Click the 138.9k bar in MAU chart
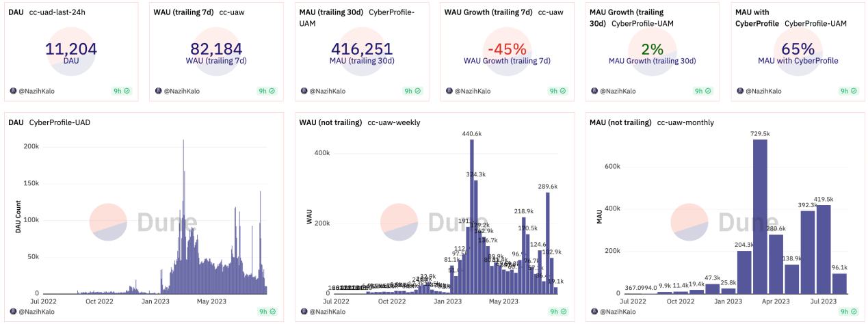This screenshot has height=324, width=868. pos(791,278)
